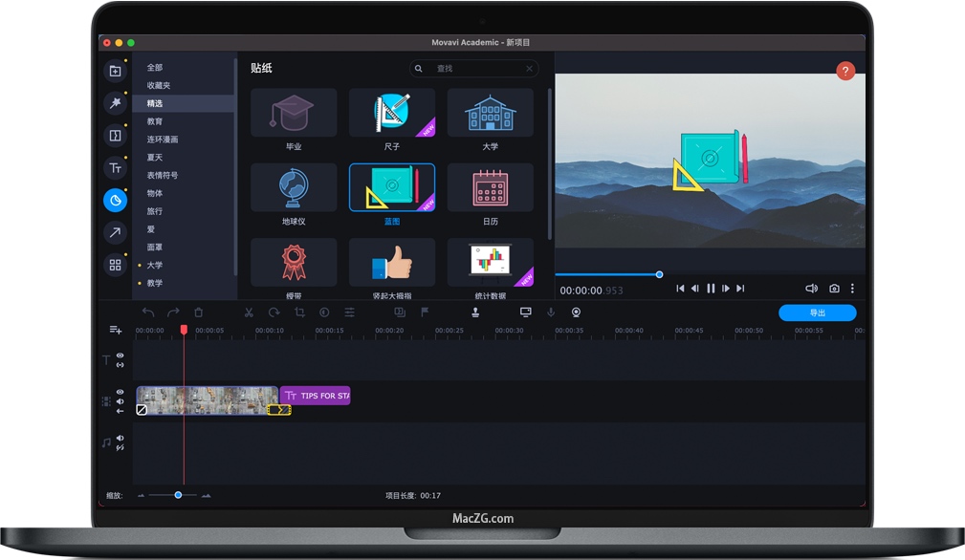
Task: Select the 日历 calendar sticker thumbnail
Action: click(491, 187)
